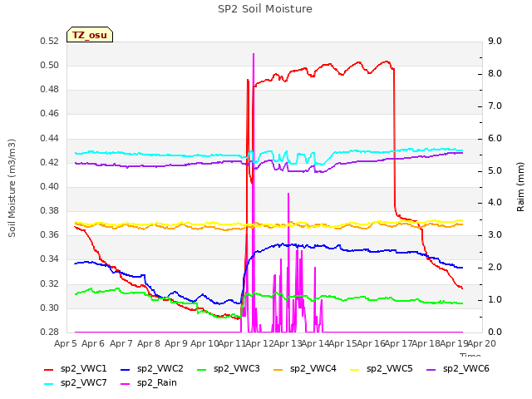Screen dimensions: 532x399
Task: Toggle sp2_VWC7 legend entry
Action: tap(76, 383)
